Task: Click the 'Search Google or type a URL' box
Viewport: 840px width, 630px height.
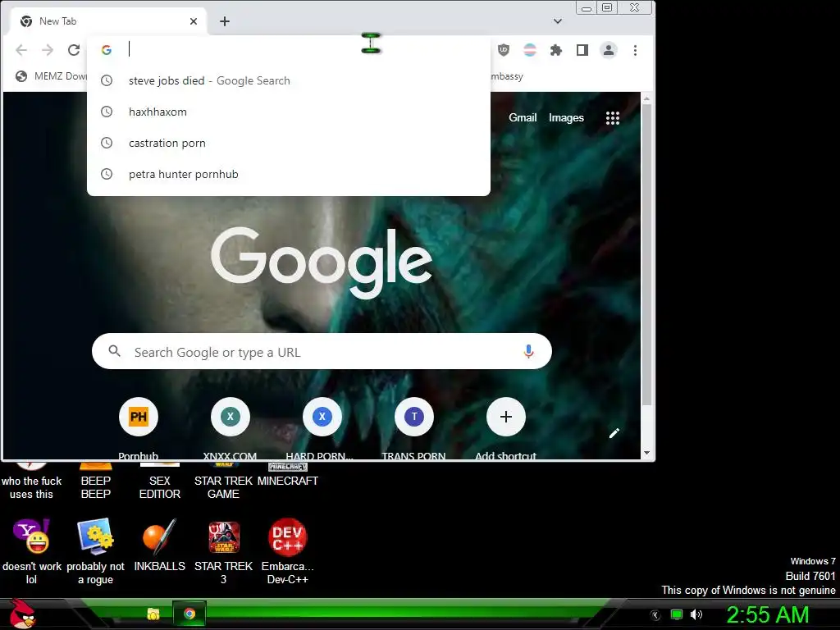Action: point(322,351)
